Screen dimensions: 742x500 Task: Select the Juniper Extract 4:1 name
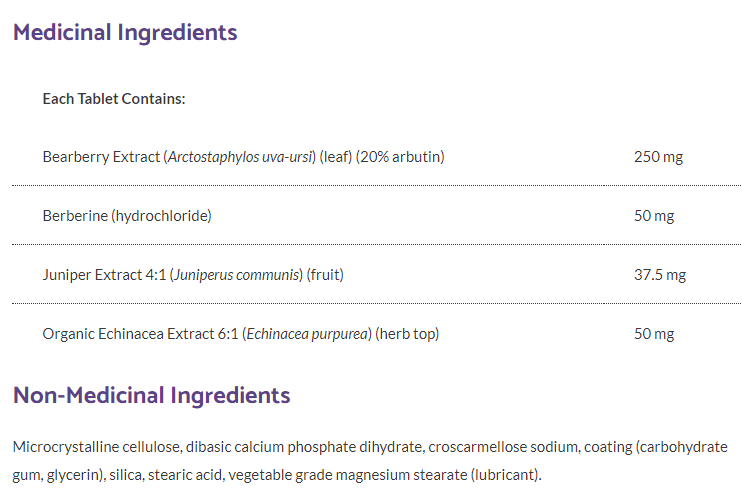pos(105,275)
